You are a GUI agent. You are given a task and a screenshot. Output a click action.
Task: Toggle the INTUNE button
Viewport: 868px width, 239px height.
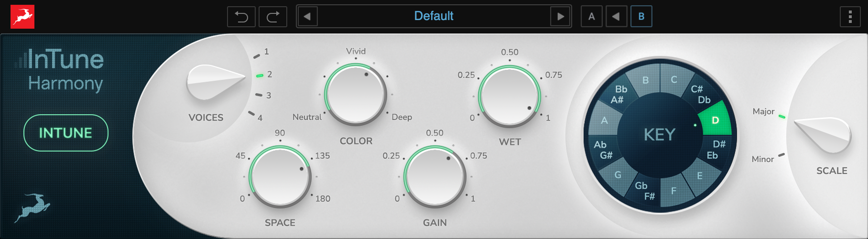66,133
